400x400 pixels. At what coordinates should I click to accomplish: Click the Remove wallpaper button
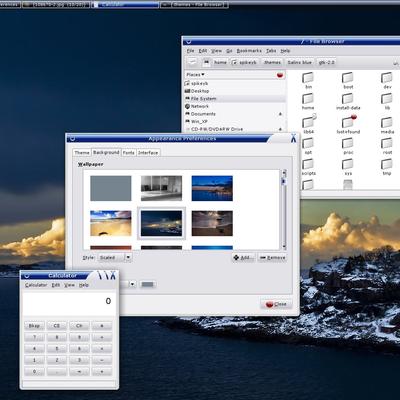(272, 257)
